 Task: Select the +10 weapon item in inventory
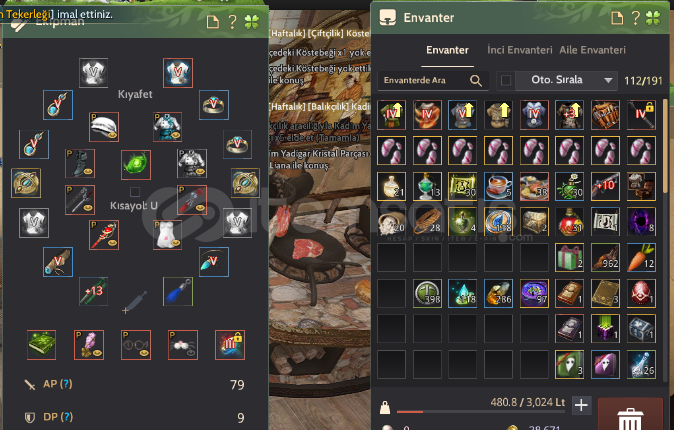pos(605,187)
